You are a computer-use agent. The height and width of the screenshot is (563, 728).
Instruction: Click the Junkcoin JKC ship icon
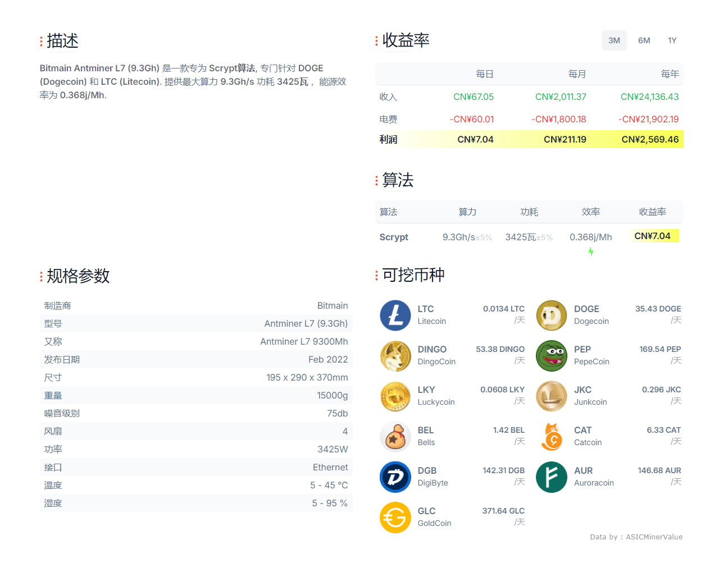pos(552,396)
